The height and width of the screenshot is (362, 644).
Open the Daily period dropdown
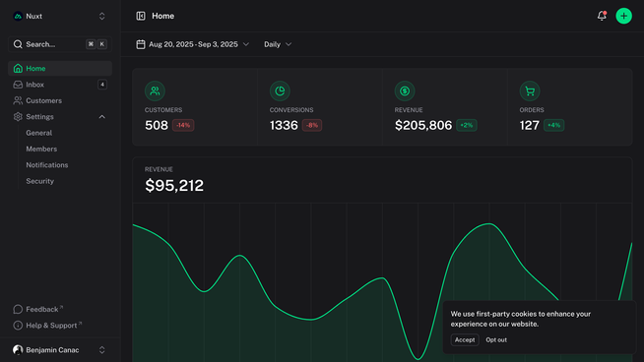coord(278,44)
